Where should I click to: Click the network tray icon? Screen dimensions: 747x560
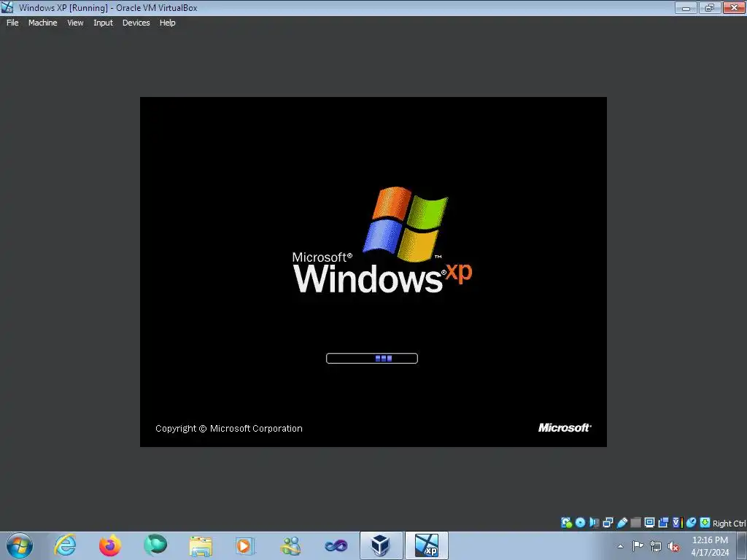point(656,547)
